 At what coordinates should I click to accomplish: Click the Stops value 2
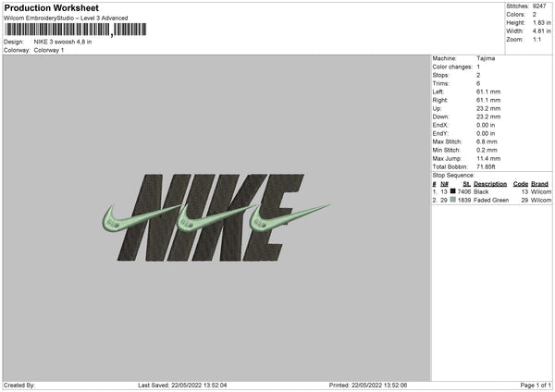[478, 75]
